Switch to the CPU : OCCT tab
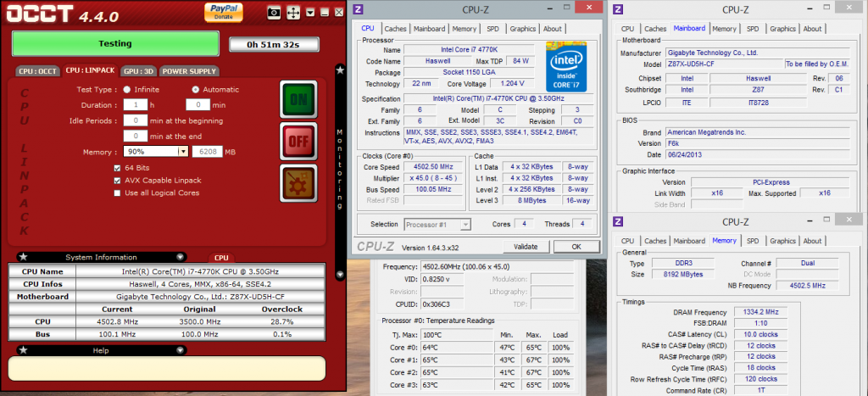Image resolution: width=868 pixels, height=396 pixels. point(37,71)
